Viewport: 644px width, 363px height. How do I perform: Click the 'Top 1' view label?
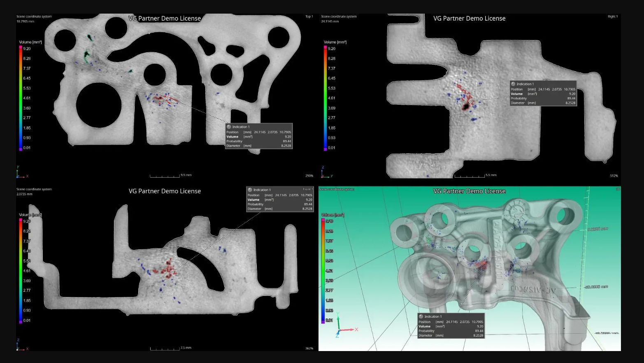309,16
